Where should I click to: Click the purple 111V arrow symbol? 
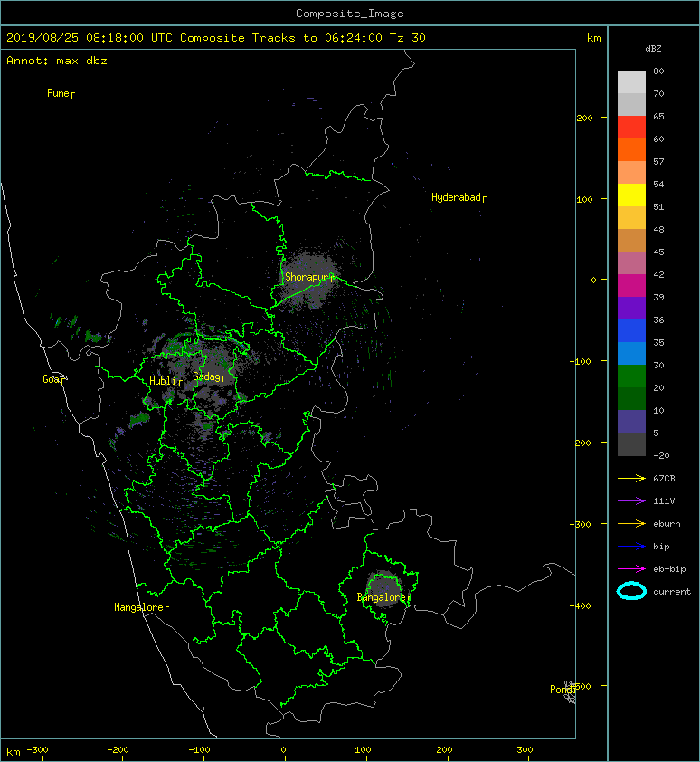[631, 501]
